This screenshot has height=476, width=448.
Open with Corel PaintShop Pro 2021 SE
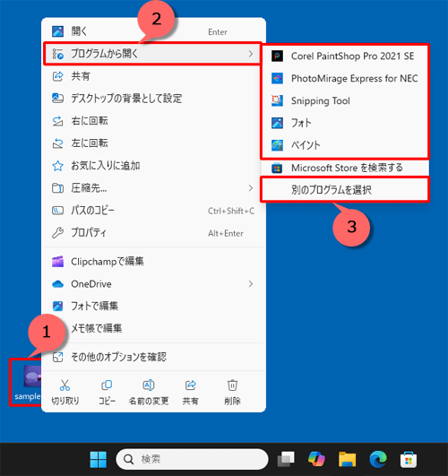[345, 56]
